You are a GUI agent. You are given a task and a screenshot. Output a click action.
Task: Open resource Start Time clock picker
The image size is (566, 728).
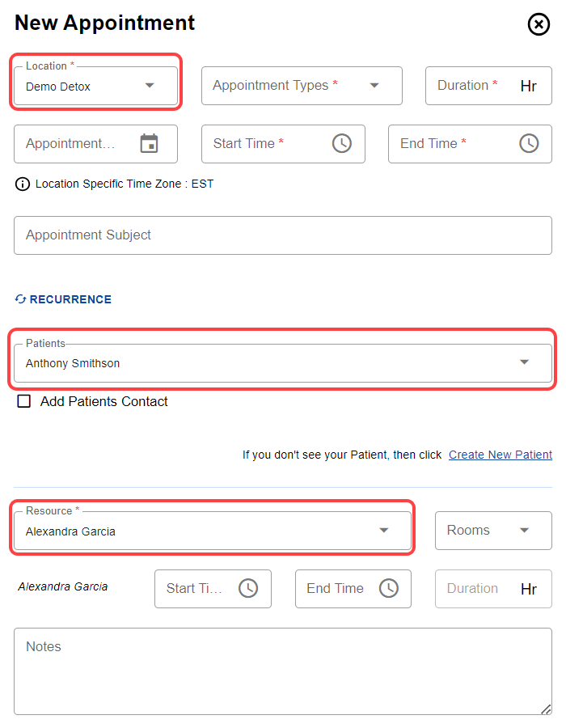point(248,589)
